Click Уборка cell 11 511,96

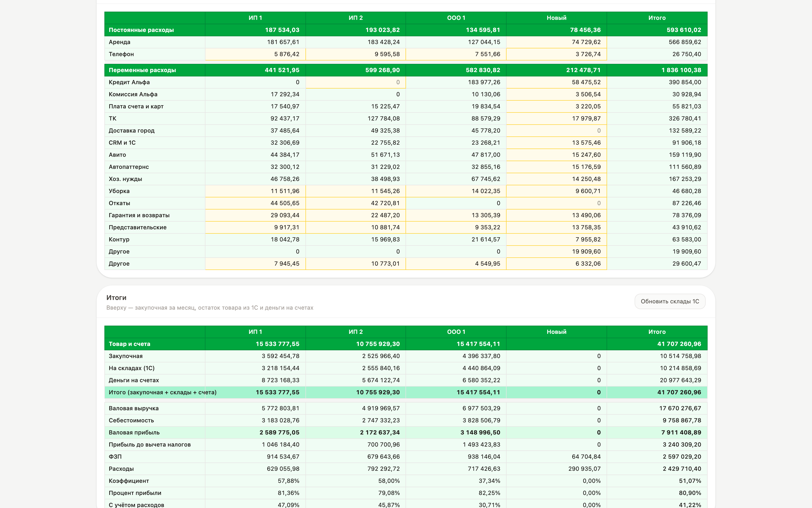pos(255,191)
